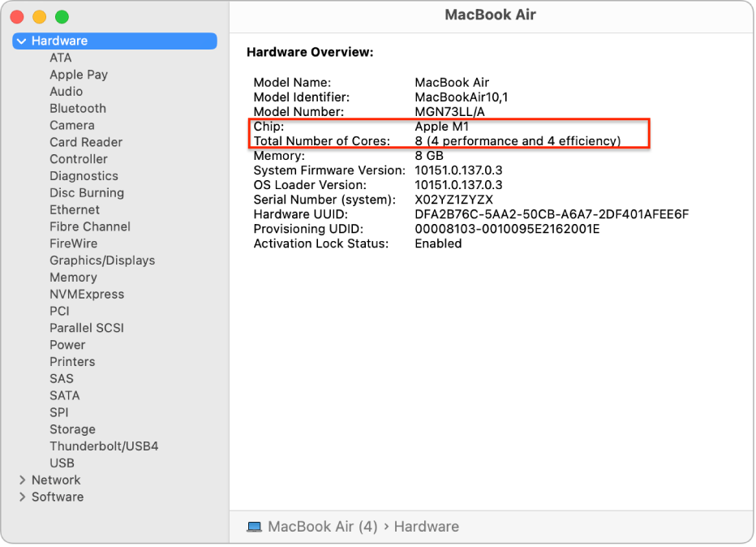Click the total cores value text
Screen dimensions: 756x547
[x=518, y=141]
